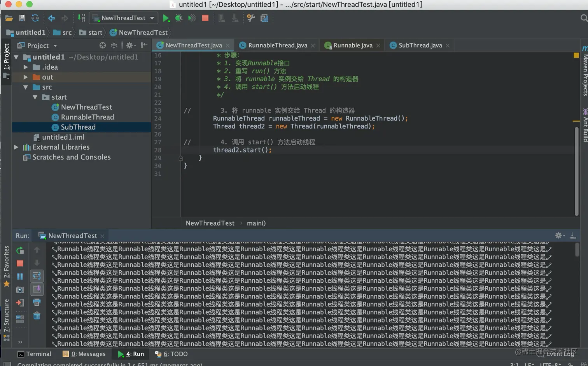588x366 pixels.
Task: Open the NewThreadTest run configuration dropdown
Action: (x=152, y=18)
